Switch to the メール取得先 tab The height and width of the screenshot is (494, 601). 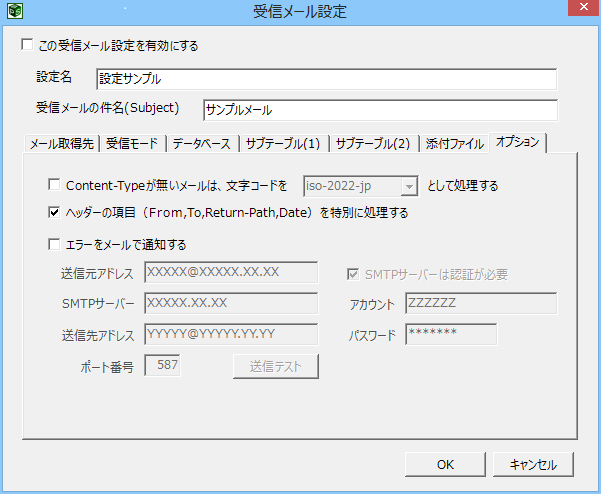(x=62, y=144)
